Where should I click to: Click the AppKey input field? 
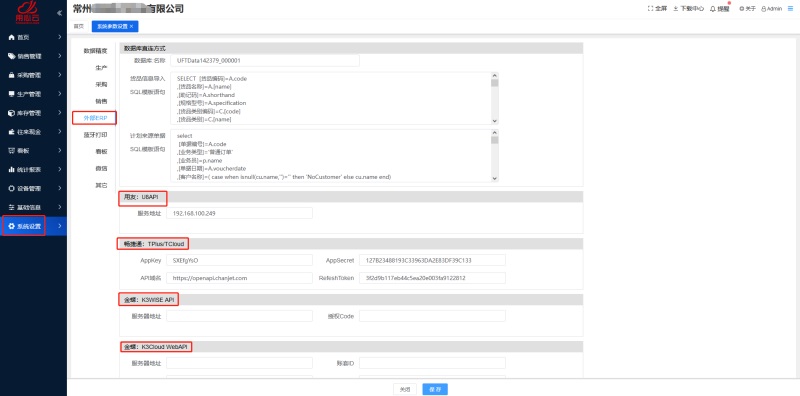[239, 260]
